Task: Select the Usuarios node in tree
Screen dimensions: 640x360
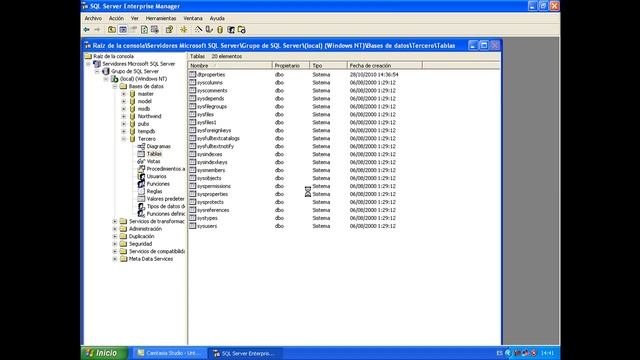Action: click(156, 176)
